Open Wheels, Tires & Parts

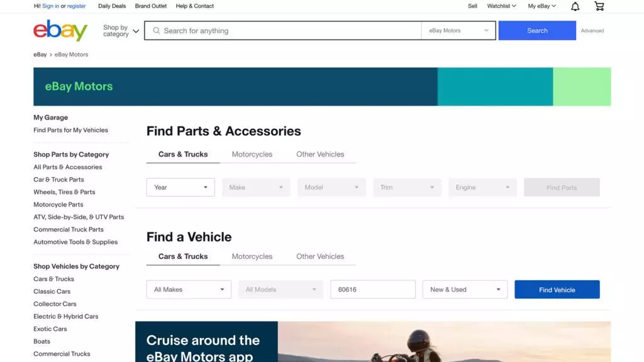64,192
